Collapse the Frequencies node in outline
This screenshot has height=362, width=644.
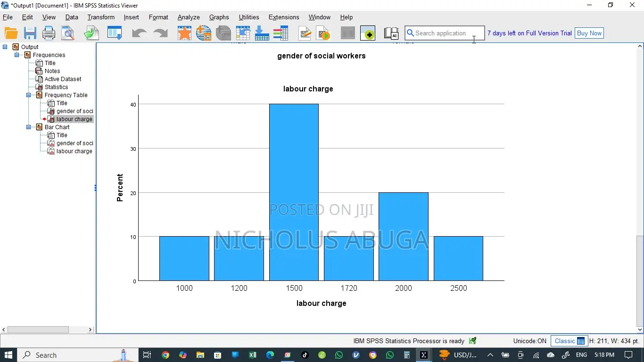coord(17,55)
